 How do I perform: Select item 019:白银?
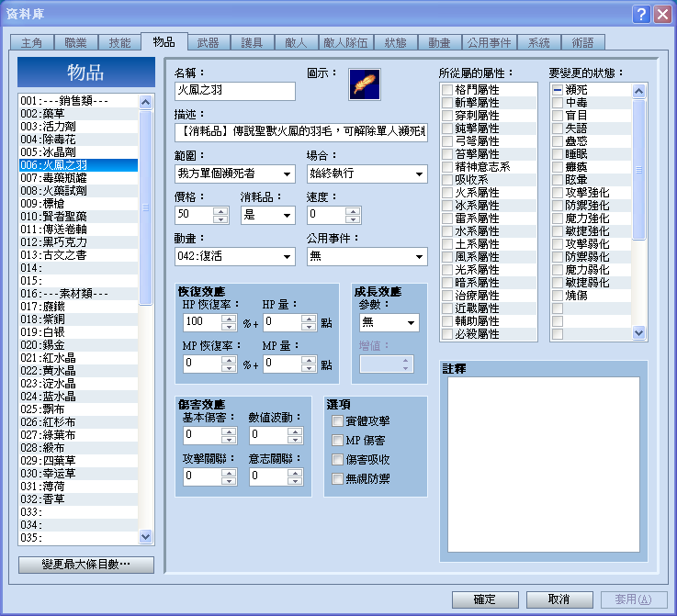pos(79,332)
